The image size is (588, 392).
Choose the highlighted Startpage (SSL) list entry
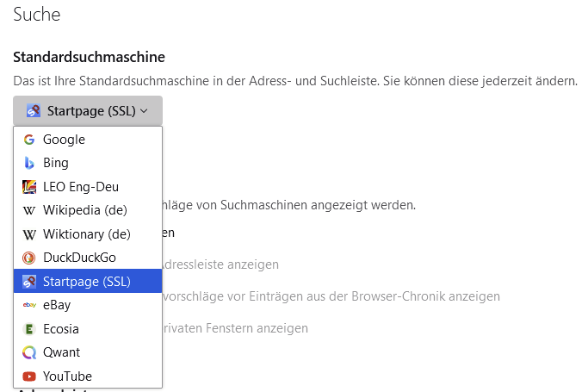(x=87, y=281)
